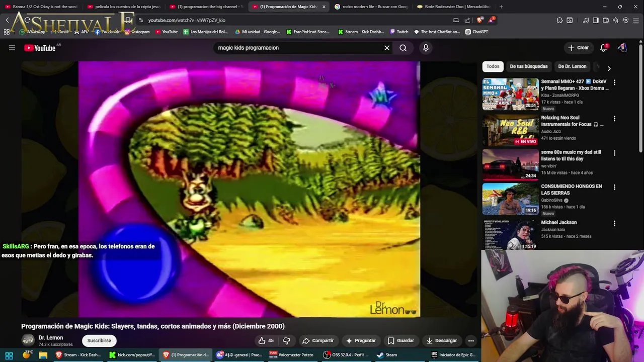Open the account avatar menu
The image size is (644, 362).
click(x=622, y=48)
